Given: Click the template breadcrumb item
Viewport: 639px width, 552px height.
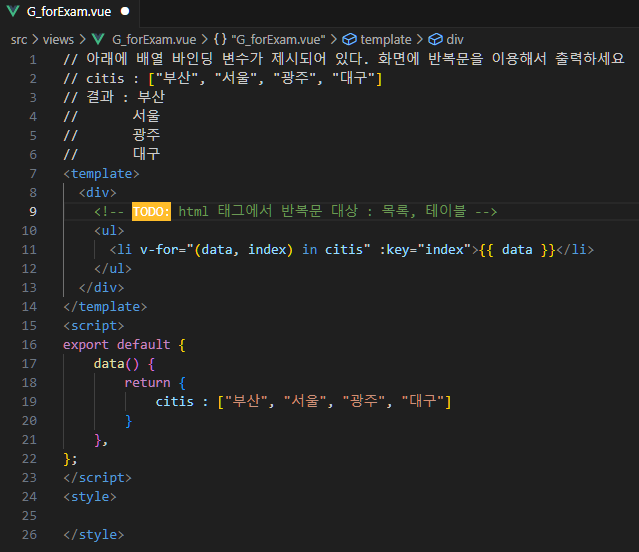Looking at the screenshot, I should pyautogui.click(x=386, y=40).
